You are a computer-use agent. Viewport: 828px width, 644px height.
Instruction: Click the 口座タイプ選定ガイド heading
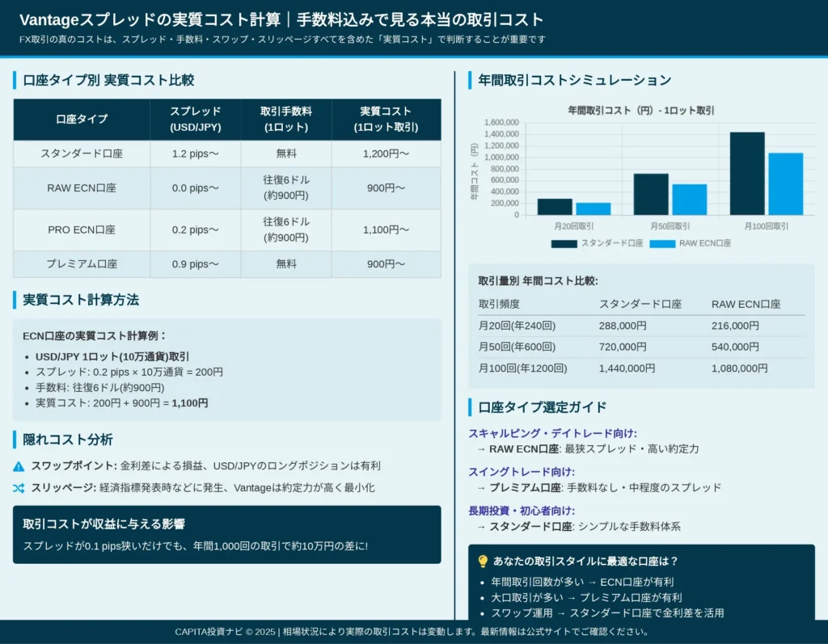[x=543, y=407]
